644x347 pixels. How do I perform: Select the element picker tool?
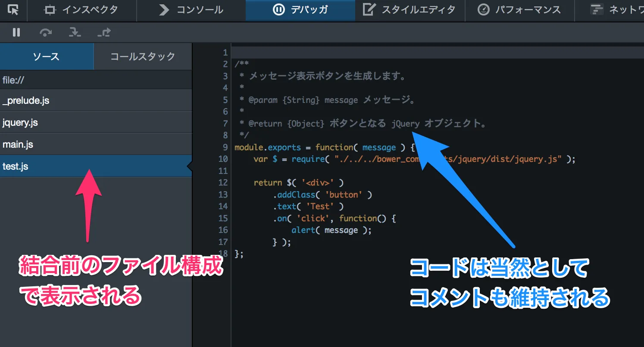point(13,10)
